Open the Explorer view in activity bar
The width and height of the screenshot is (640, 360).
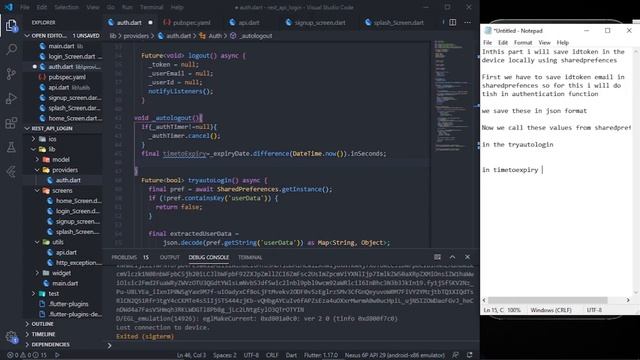pyautogui.click(x=11, y=26)
